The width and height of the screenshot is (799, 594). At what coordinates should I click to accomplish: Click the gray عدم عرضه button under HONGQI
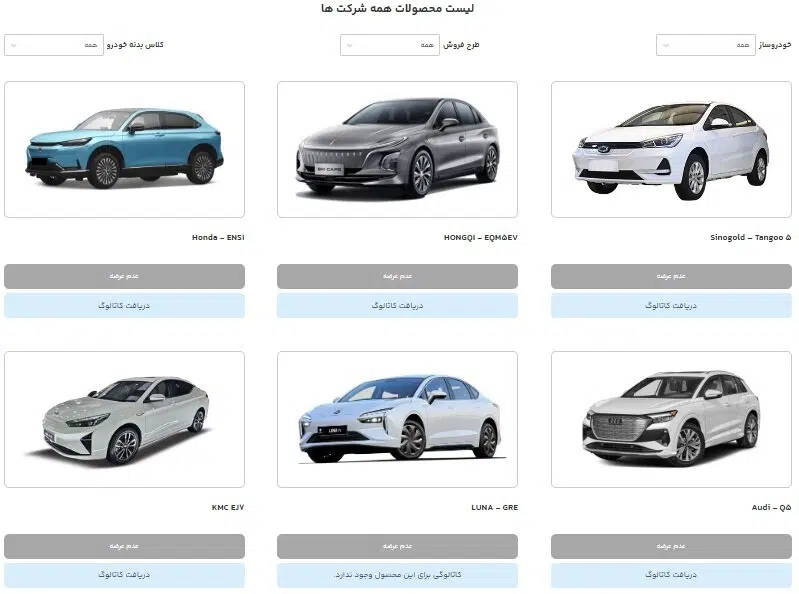(397, 276)
